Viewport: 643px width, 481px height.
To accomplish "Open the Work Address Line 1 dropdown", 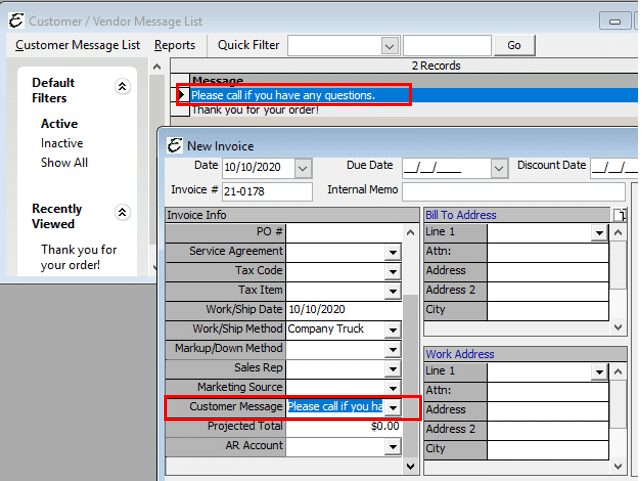I will click(599, 372).
